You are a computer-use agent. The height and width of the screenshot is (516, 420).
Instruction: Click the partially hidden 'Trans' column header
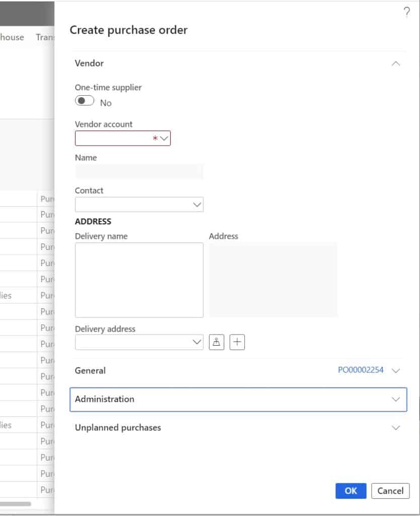tap(44, 37)
